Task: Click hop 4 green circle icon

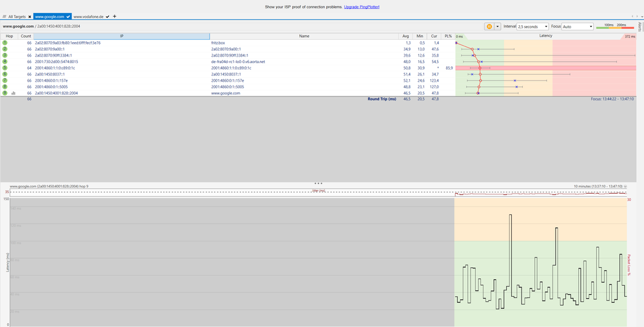Action: pyautogui.click(x=5, y=62)
